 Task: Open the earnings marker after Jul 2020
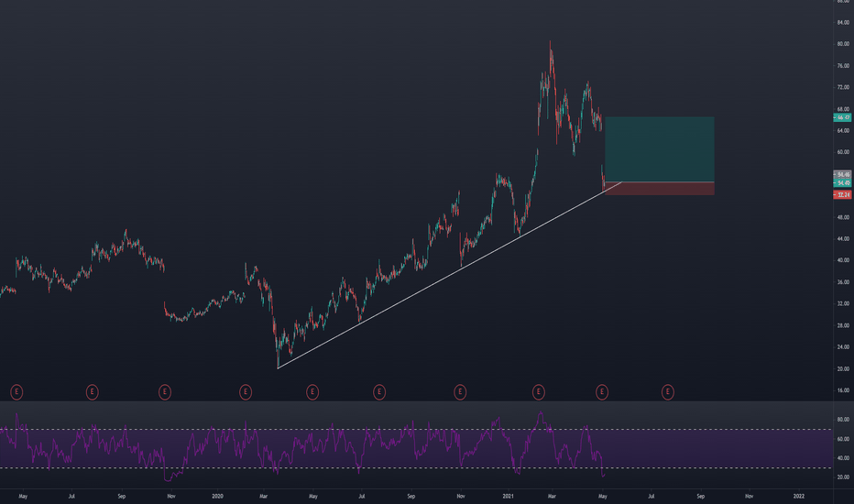pos(379,392)
